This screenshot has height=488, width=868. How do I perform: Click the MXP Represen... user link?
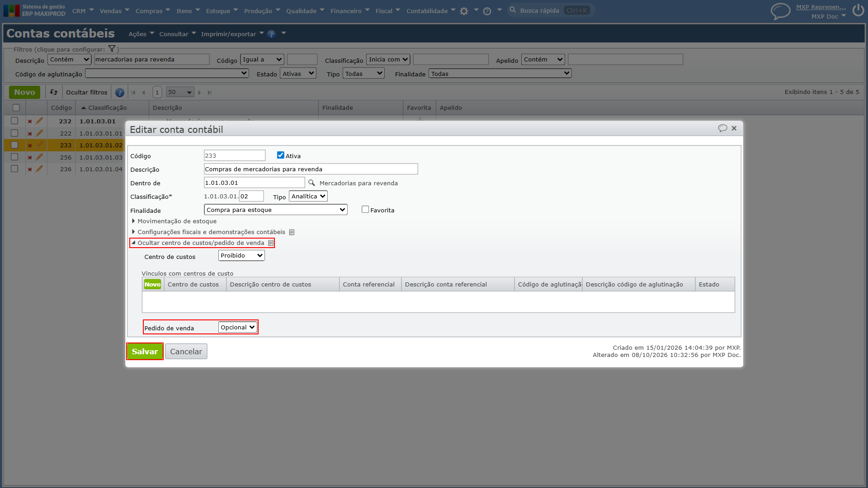[821, 7]
